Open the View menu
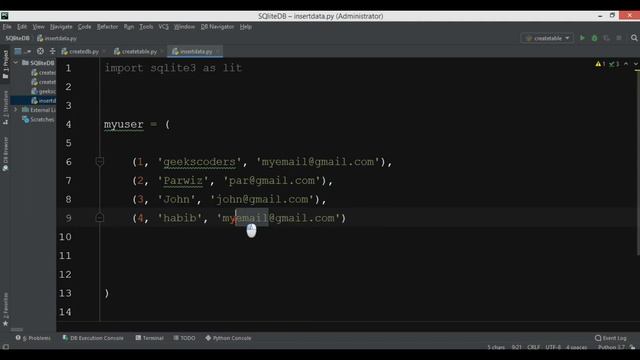The width and height of the screenshot is (640, 360). click(38, 27)
